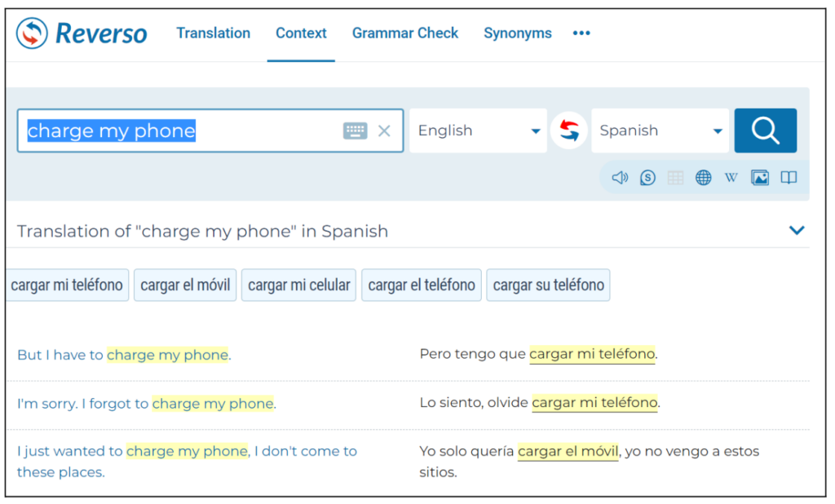
Task: Open the dictionary book icon
Action: click(x=788, y=178)
